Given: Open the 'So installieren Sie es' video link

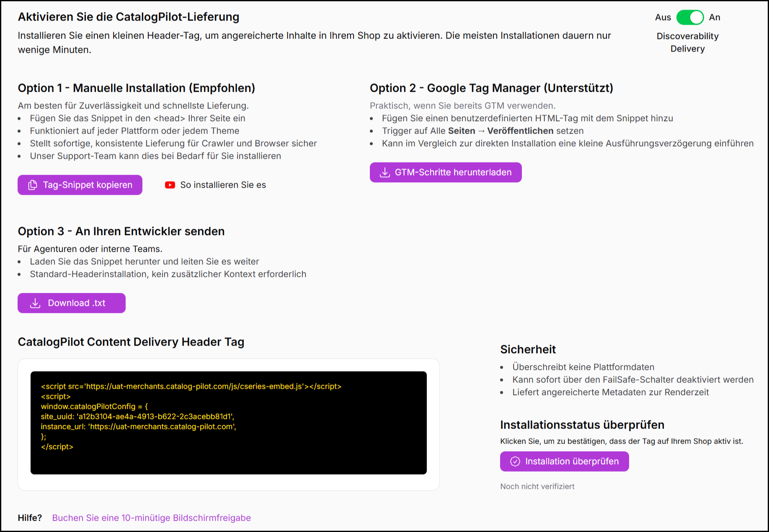Looking at the screenshot, I should pyautogui.click(x=223, y=185).
